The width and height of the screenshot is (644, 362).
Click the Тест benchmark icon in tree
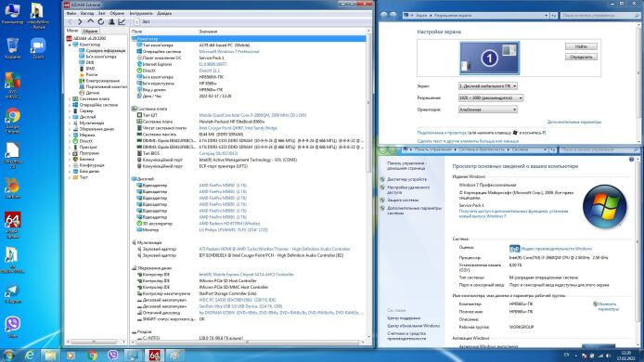pyautogui.click(x=75, y=177)
